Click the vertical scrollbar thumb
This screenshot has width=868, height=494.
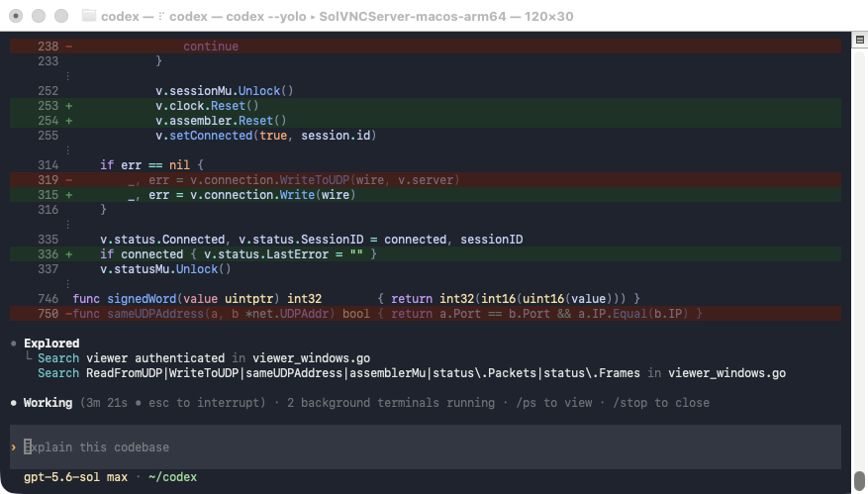coord(860,480)
